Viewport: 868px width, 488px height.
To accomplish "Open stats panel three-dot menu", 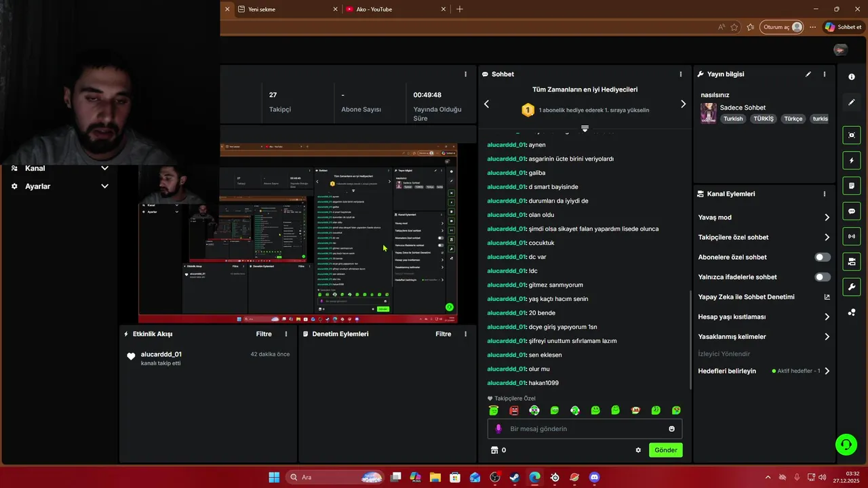I will (x=465, y=74).
